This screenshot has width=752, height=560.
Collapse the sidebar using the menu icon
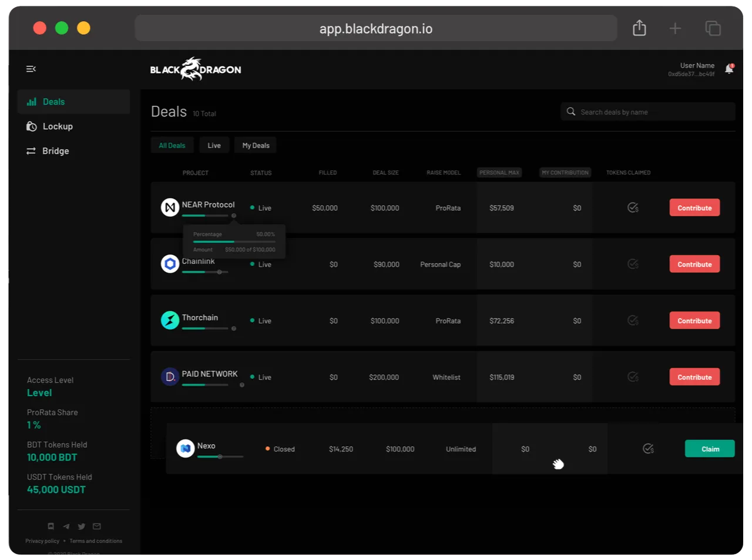(31, 69)
